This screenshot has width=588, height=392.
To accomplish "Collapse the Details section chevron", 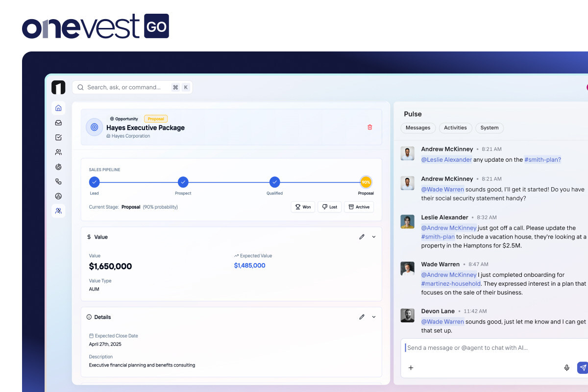I will (374, 317).
